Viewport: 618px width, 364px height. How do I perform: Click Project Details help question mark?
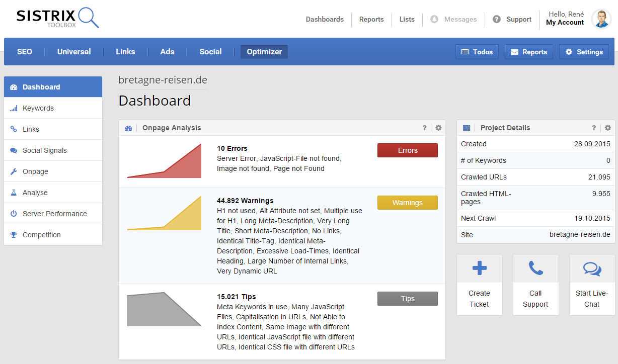click(594, 128)
